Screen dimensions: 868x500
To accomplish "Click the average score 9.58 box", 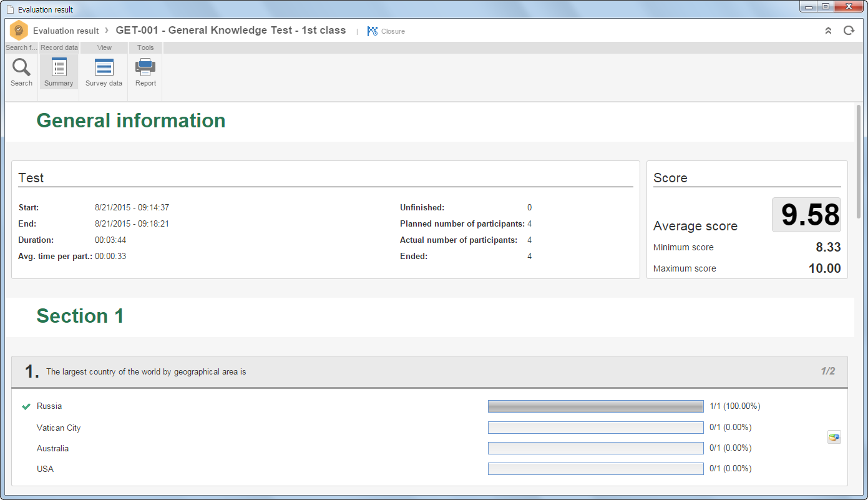I will [806, 215].
